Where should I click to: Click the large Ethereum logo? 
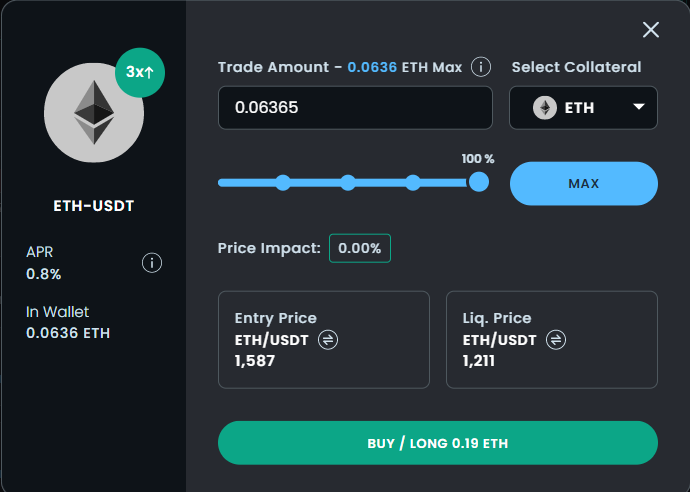click(x=94, y=113)
